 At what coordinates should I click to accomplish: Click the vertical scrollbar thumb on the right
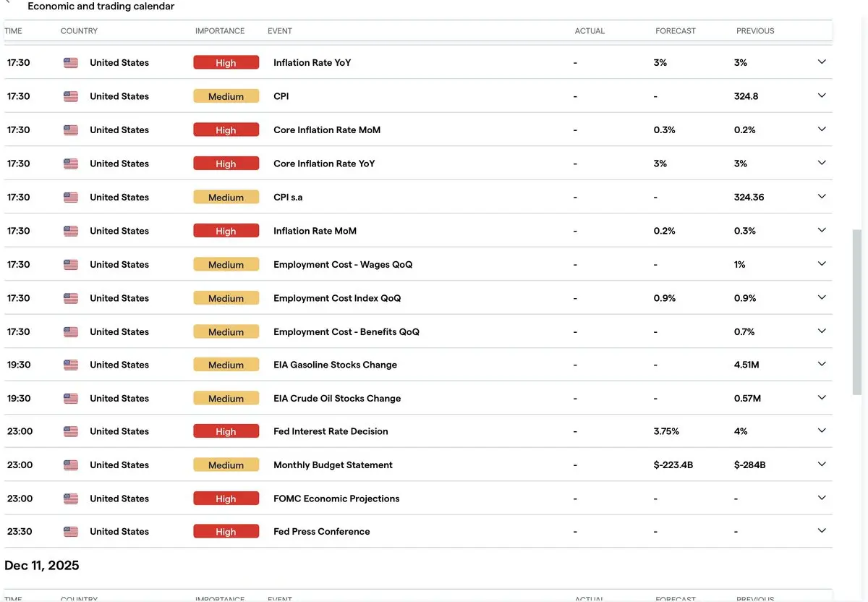click(857, 313)
